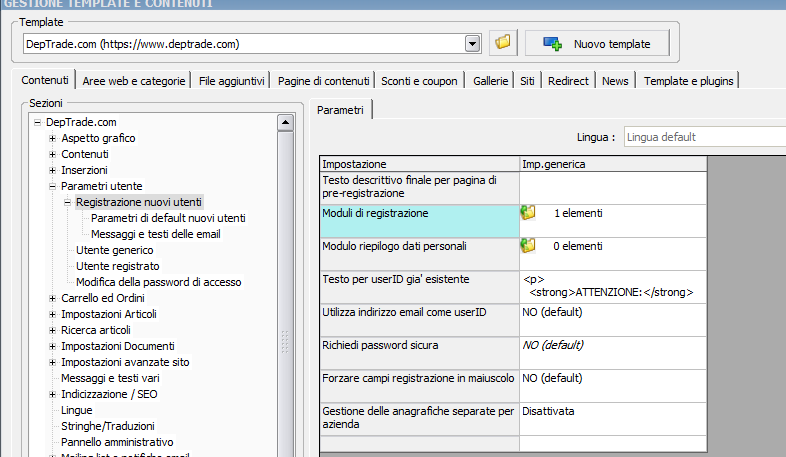Select the Parametri tab
Viewport: 786px width, 457px height.
click(340, 110)
